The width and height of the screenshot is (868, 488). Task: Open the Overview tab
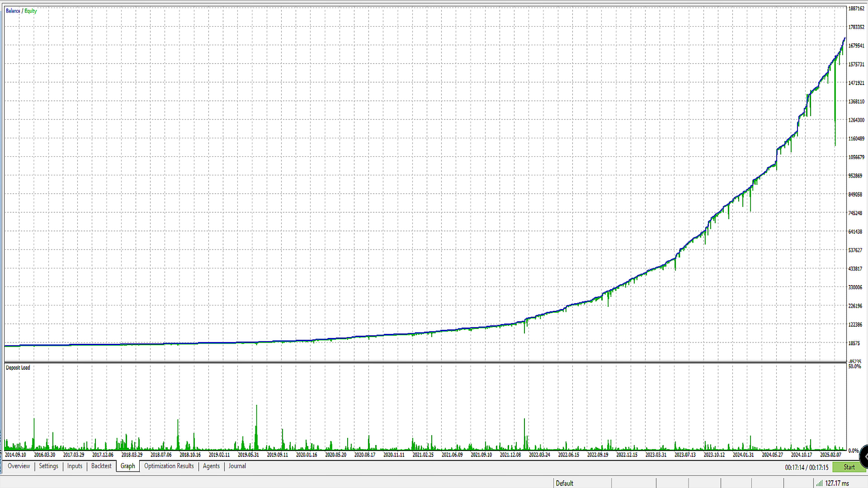point(19,466)
